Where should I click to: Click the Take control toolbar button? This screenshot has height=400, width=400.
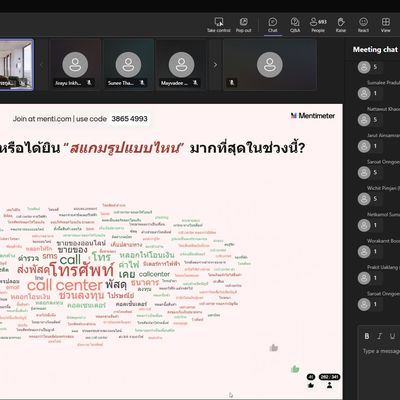tap(219, 25)
